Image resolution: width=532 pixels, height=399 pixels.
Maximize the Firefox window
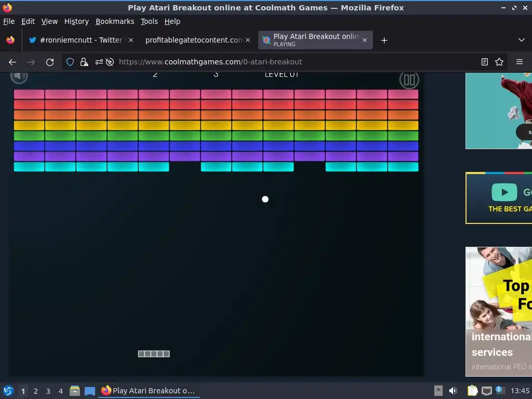pyautogui.click(x=514, y=7)
